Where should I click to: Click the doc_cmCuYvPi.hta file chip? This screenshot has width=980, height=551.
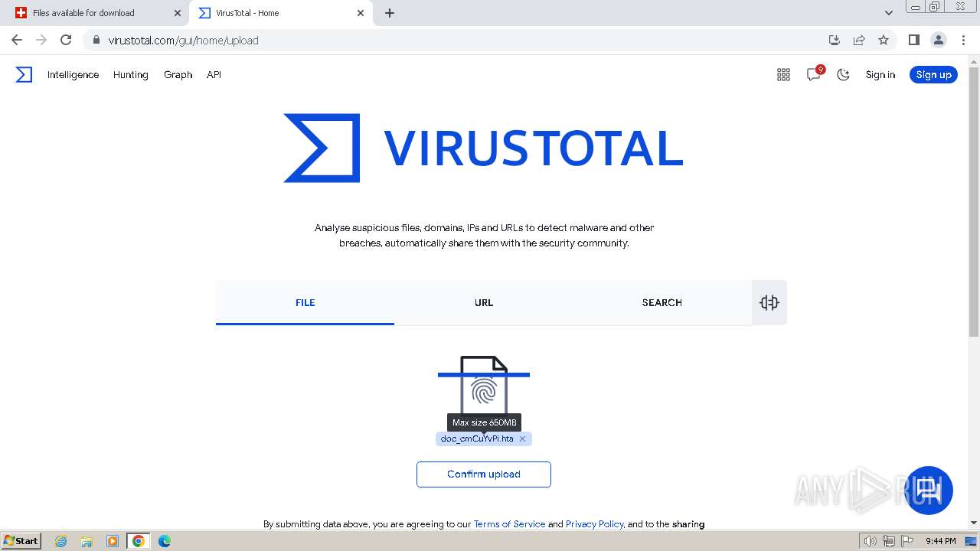[484, 439]
